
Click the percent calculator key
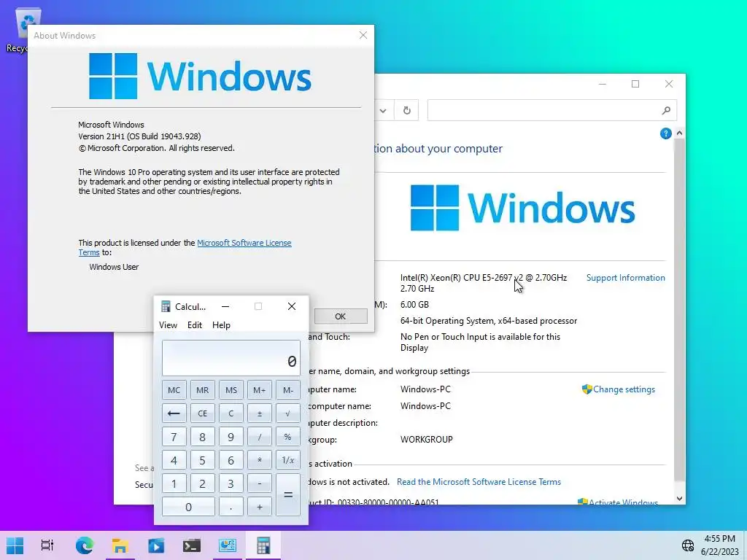288,437
